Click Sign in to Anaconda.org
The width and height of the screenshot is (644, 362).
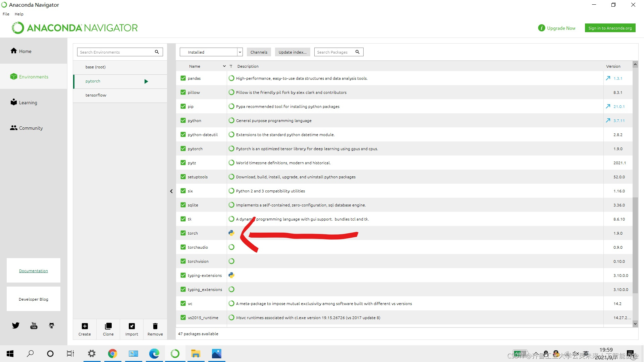pyautogui.click(x=610, y=28)
